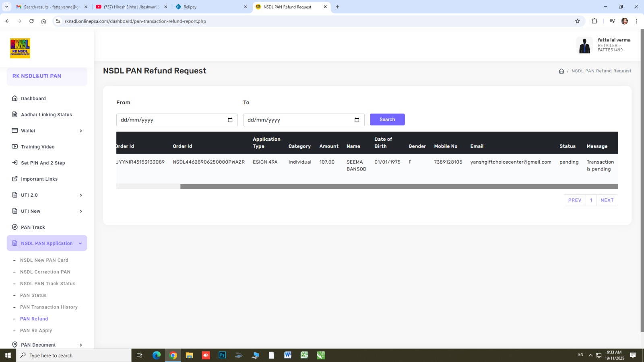The image size is (644, 362).
Task: Bookmark this page with star icon
Action: (x=578, y=21)
